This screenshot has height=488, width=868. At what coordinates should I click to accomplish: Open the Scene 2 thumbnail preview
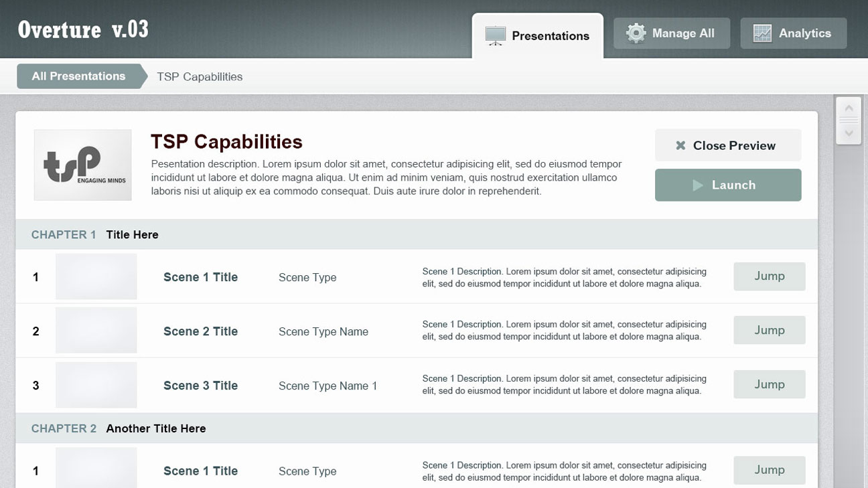(x=96, y=331)
